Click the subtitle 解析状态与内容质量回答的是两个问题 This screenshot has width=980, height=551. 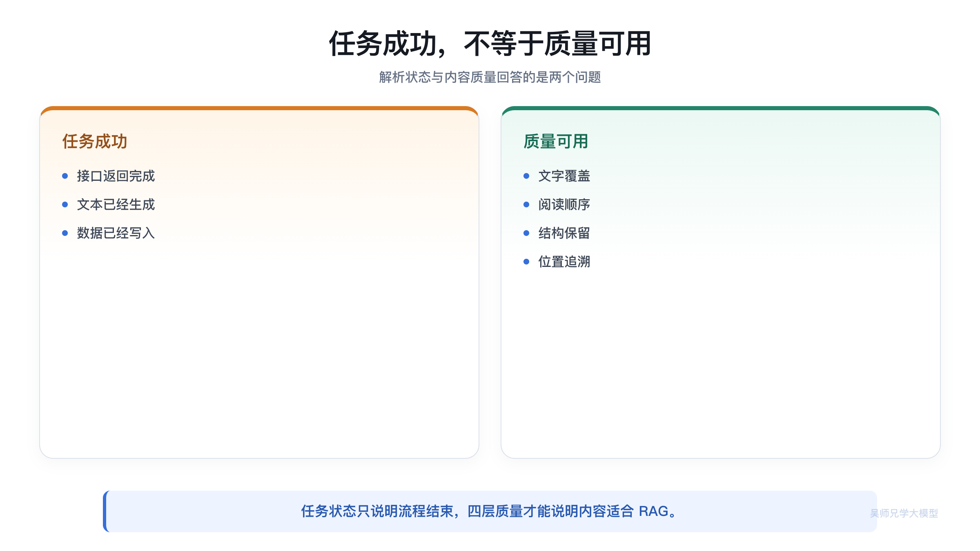(490, 77)
